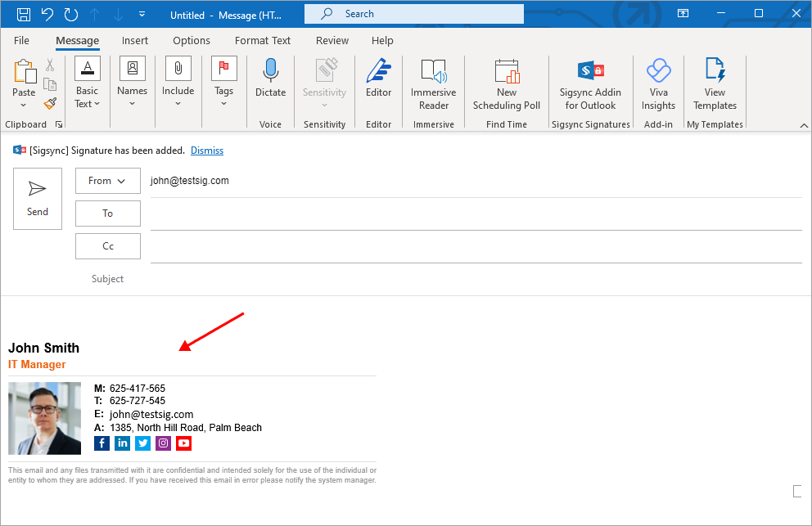
Task: Switch to the Insert tab
Action: [x=135, y=40]
